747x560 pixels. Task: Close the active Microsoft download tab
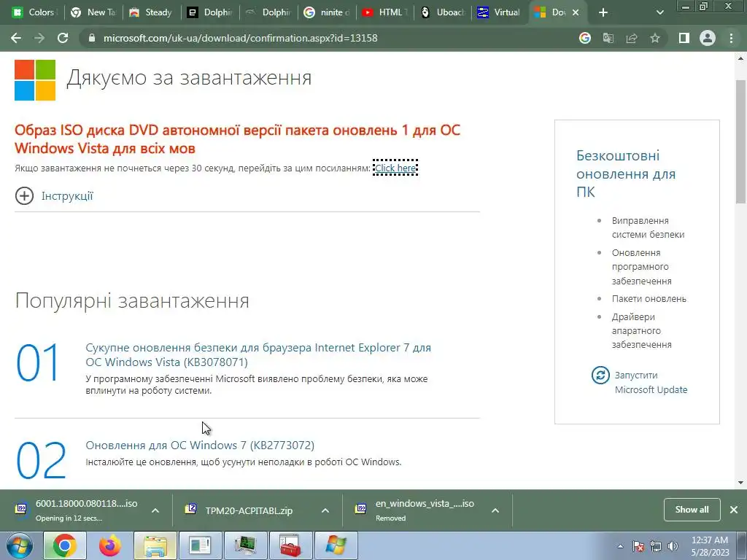pos(576,12)
